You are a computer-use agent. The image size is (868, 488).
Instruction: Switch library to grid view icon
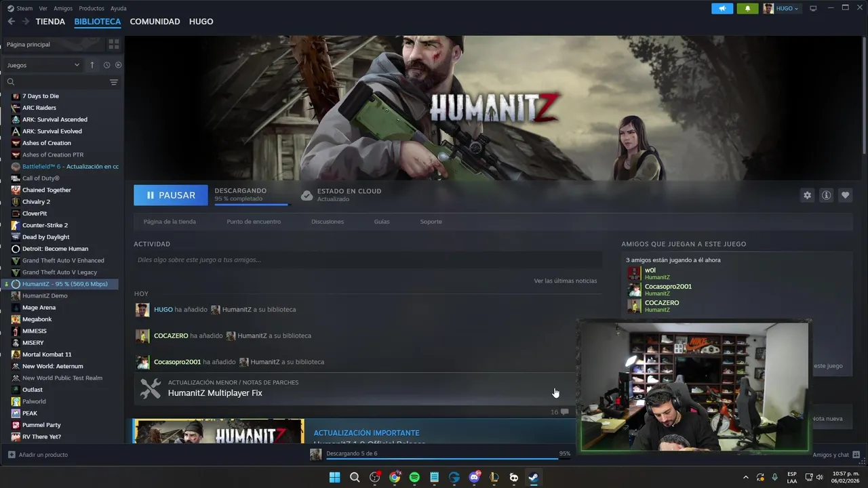click(114, 44)
